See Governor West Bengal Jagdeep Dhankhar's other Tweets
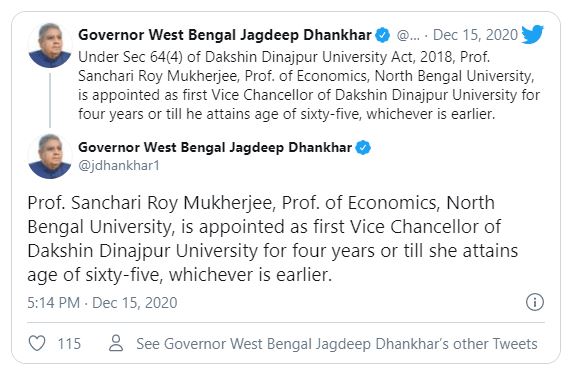 pos(337,344)
